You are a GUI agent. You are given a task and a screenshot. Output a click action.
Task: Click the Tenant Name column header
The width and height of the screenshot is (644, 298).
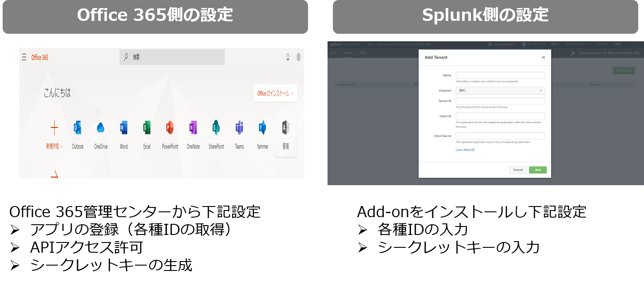[346, 84]
